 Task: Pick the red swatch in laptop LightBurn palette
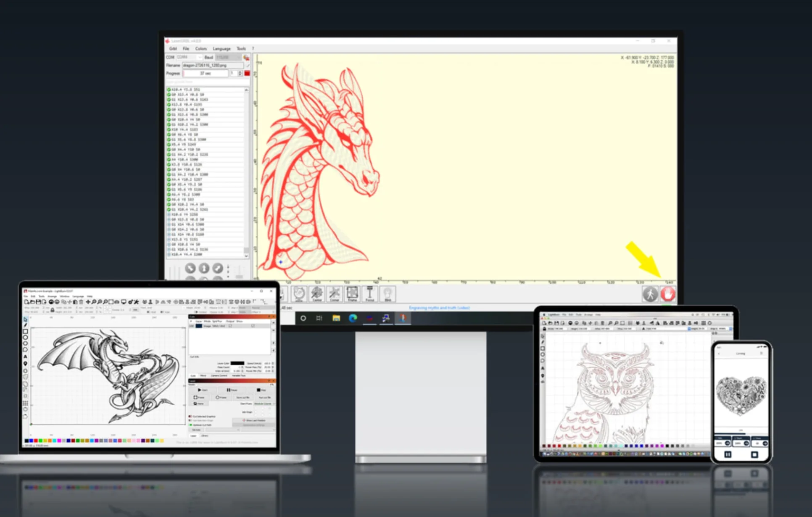point(36,441)
